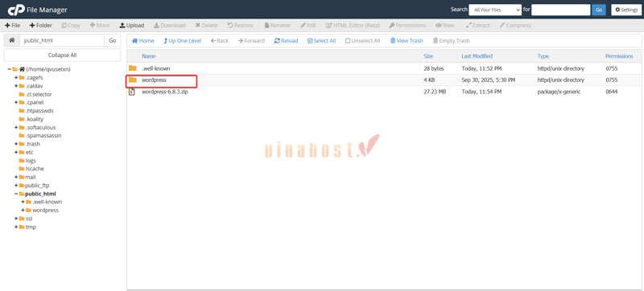Sort by Permissions column
Viewport: 644px width, 291px height.
pyautogui.click(x=619, y=56)
